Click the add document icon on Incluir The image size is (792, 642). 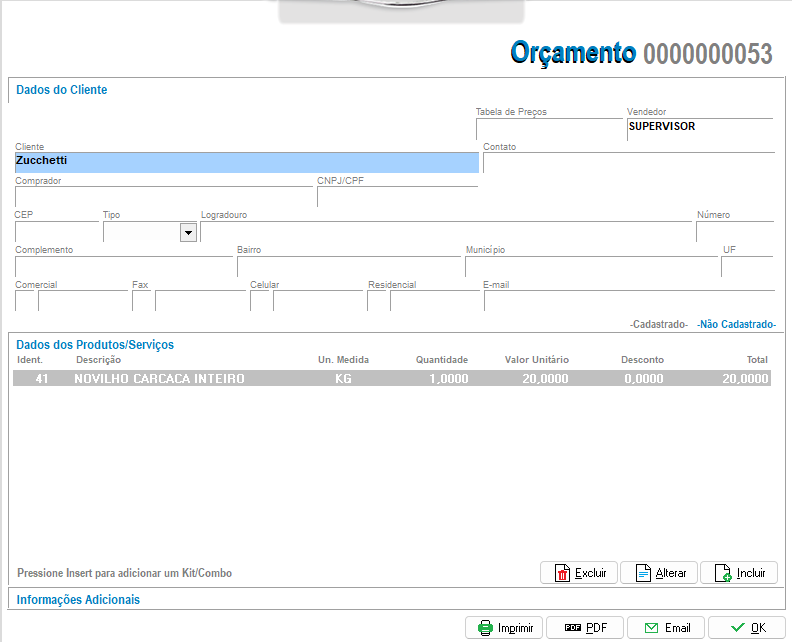(722, 573)
